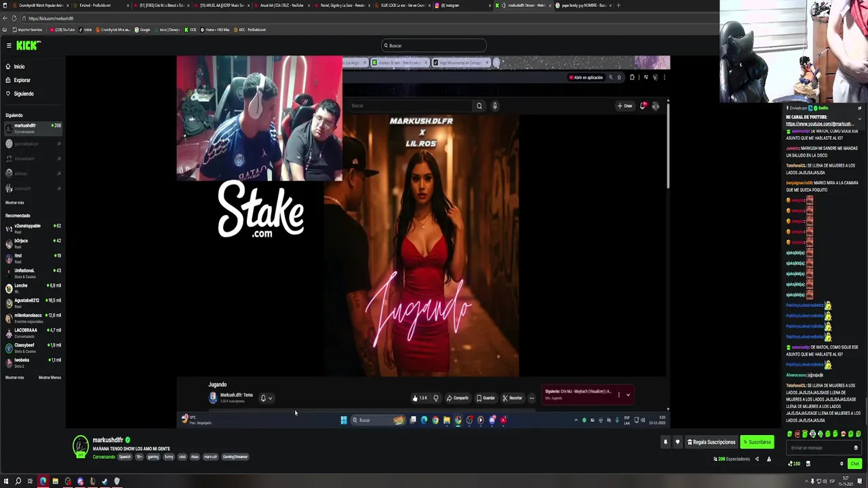
Task: Open recommended channel Lonche
Action: [x=33, y=287]
